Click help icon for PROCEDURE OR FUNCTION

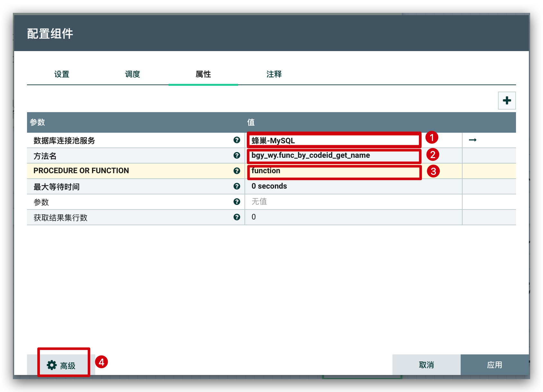click(x=237, y=171)
